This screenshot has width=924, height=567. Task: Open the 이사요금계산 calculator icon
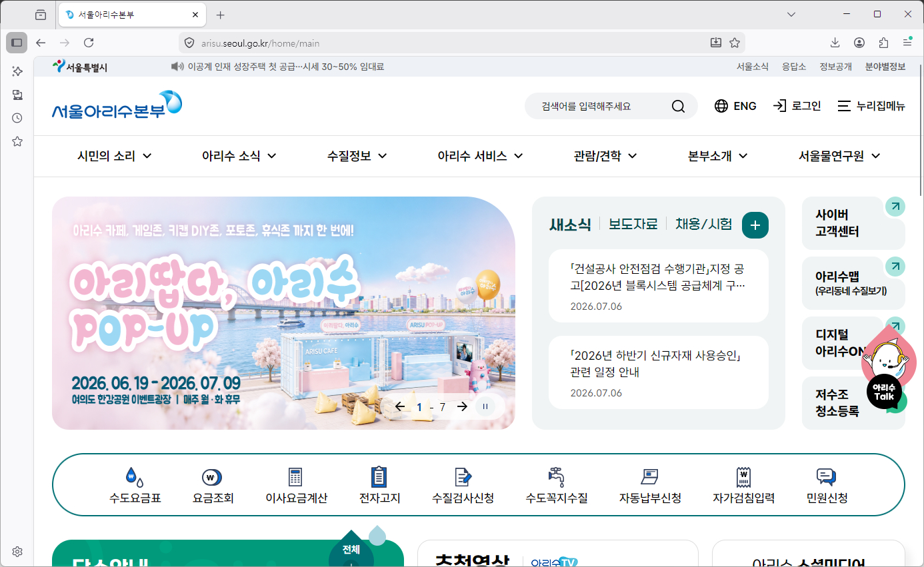point(295,477)
